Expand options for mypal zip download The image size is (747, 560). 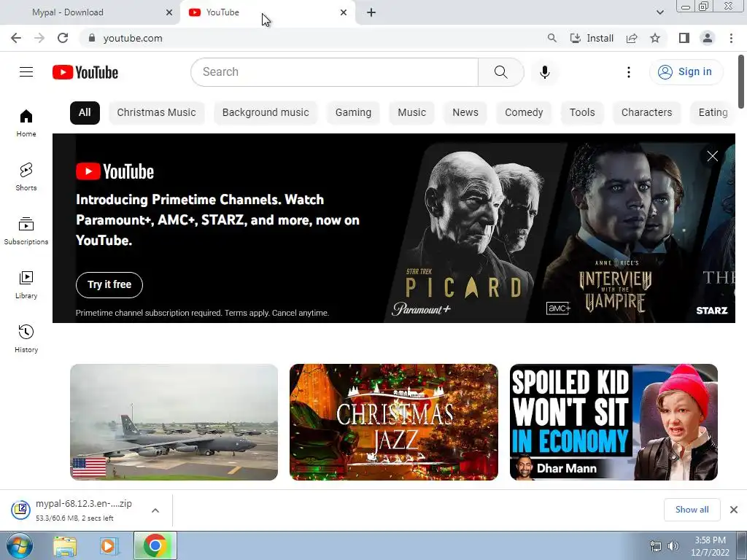coord(155,510)
